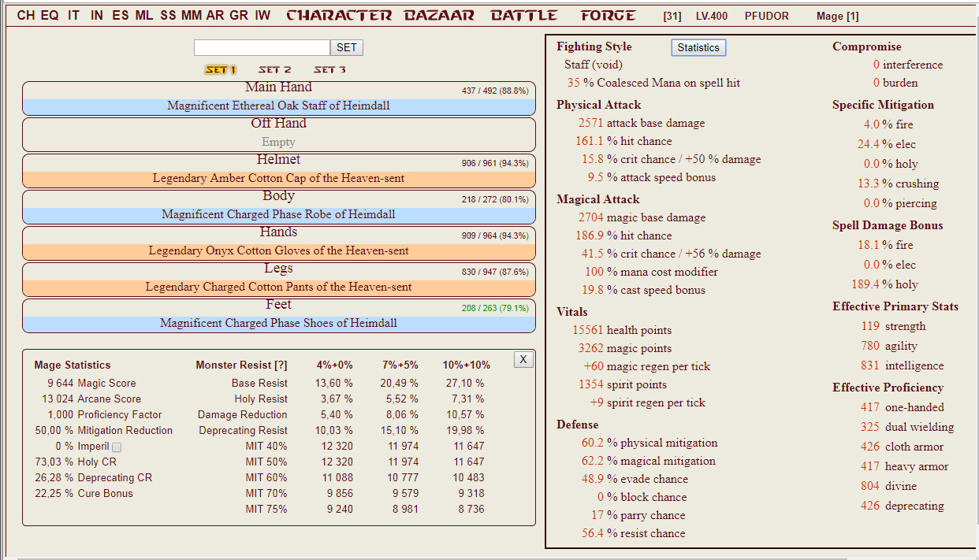This screenshot has width=979, height=560.
Task: Switch to Set 3 tab
Action: [329, 70]
